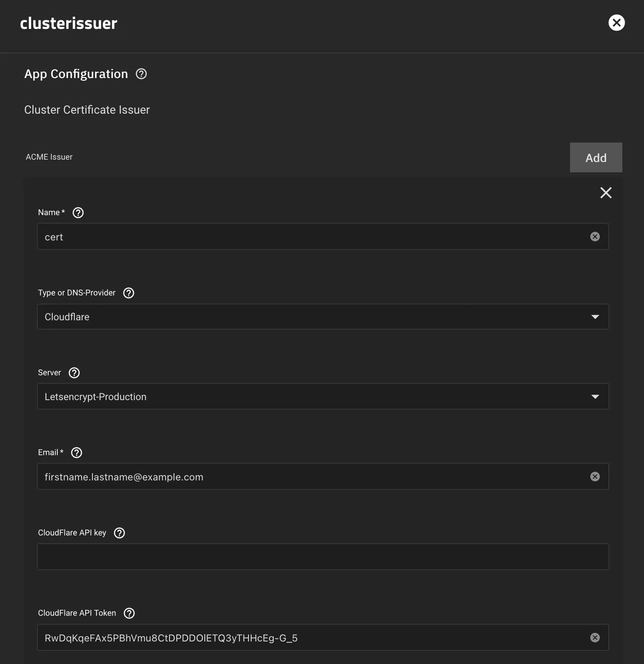The image size is (644, 664).
Task: Clear the Email address field
Action: click(595, 476)
